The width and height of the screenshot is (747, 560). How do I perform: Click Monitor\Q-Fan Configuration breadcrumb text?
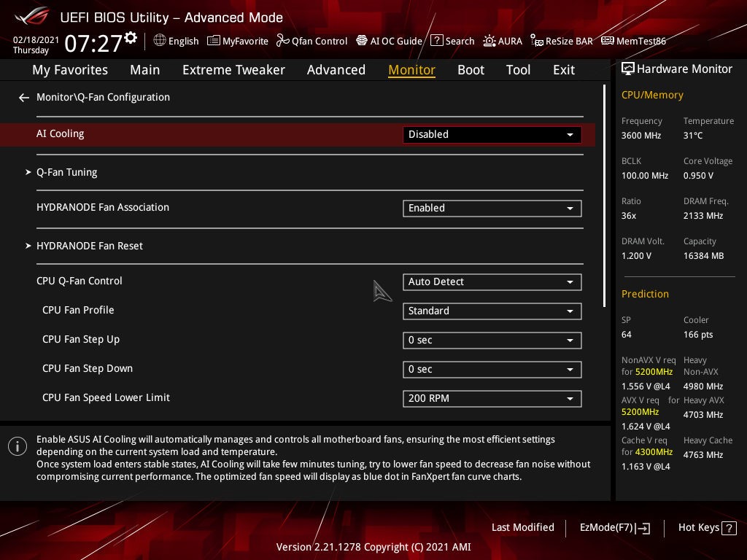pyautogui.click(x=103, y=97)
